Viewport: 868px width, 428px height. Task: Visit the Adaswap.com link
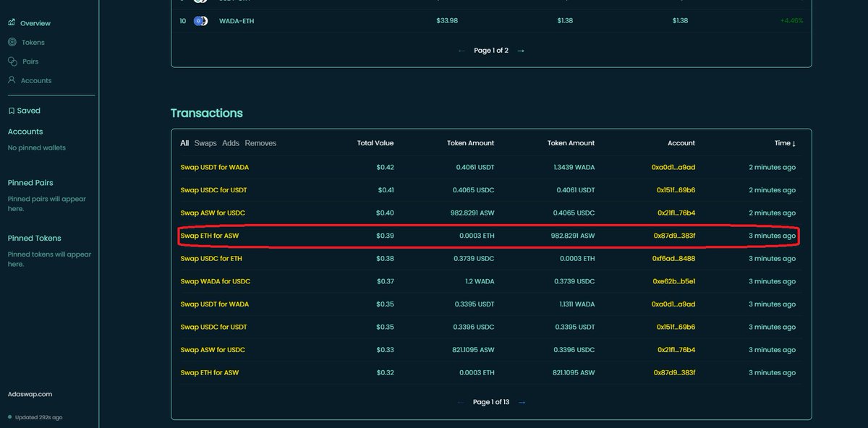[30, 395]
